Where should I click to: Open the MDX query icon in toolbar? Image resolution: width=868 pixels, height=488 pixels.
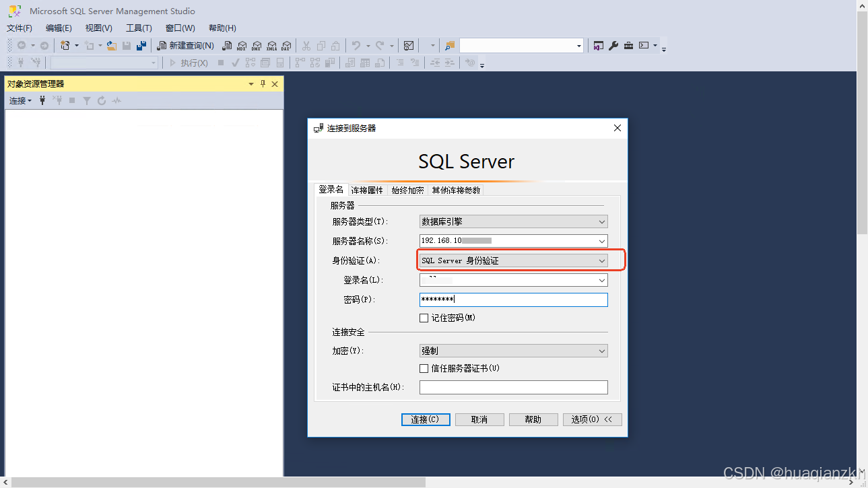tap(242, 46)
